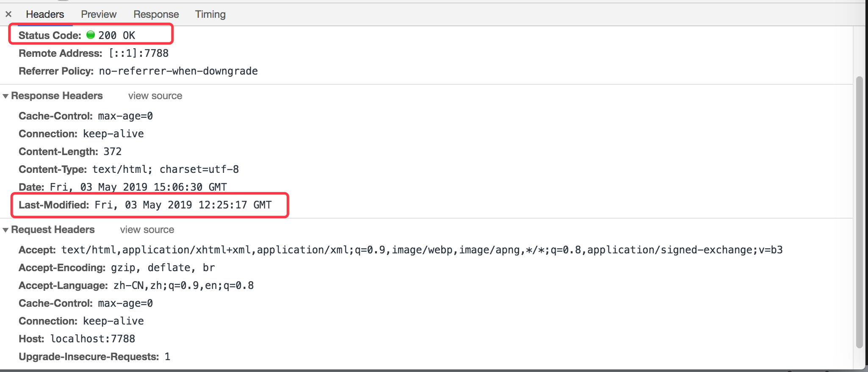Click the Referrer Policy value

tap(178, 71)
